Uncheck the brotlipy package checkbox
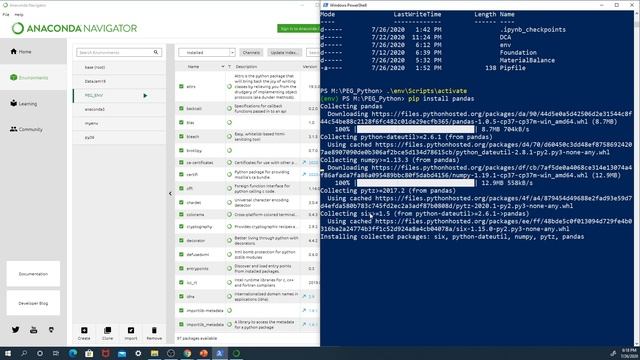The height and width of the screenshot is (360, 640). [x=181, y=150]
